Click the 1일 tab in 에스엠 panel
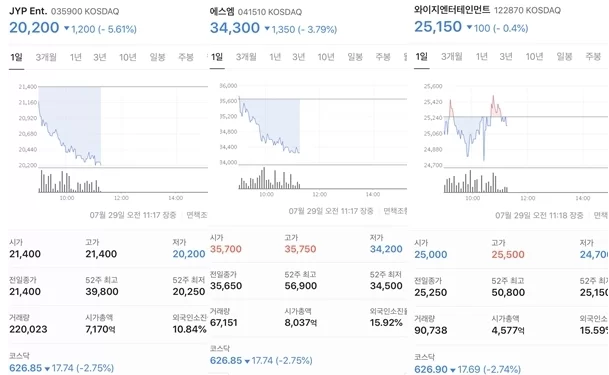The height and width of the screenshot is (375, 609). click(217, 57)
